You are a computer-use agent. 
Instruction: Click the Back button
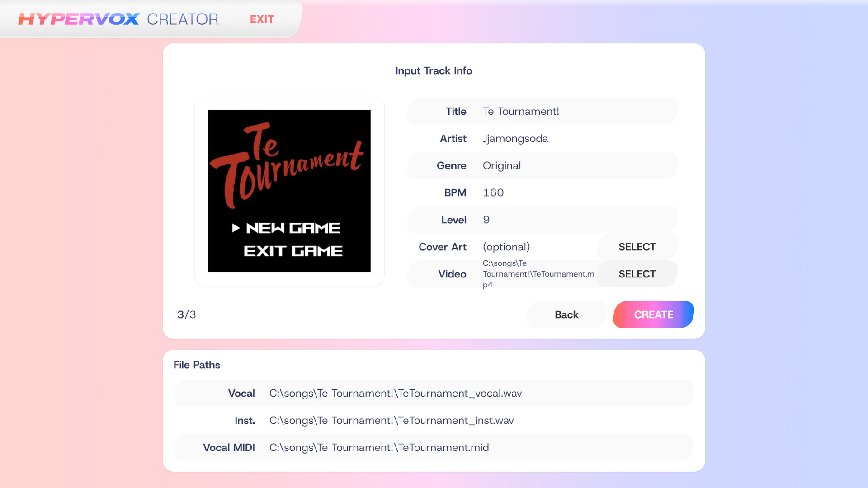(566, 314)
